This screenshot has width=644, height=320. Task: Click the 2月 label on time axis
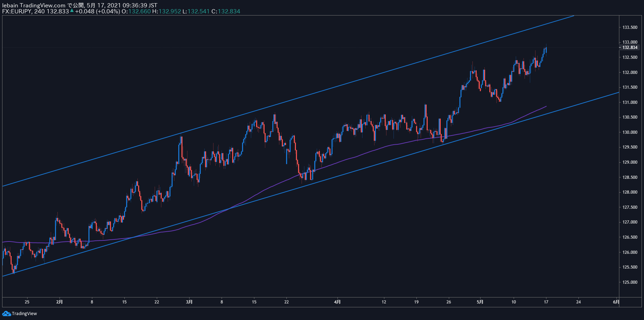[60, 302]
